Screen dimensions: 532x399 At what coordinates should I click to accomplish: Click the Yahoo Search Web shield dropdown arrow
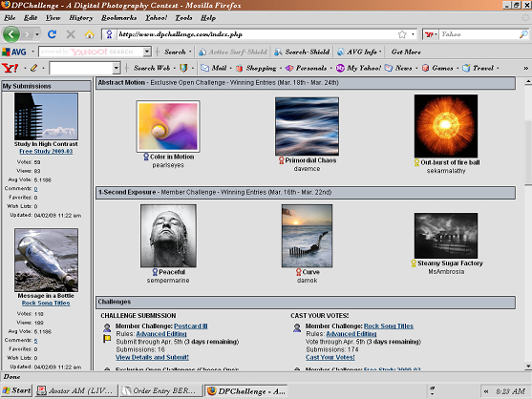tap(192, 68)
